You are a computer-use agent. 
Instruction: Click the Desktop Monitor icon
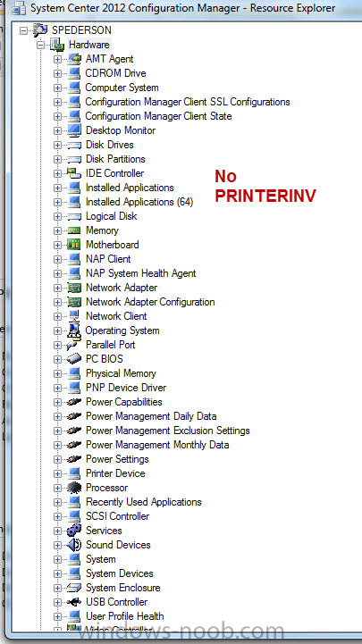pos(74,130)
